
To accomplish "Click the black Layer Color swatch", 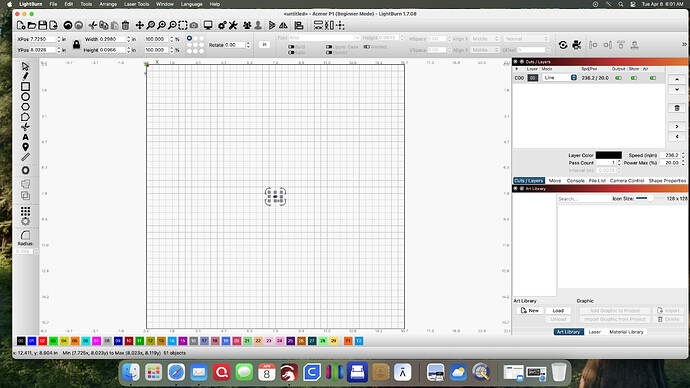I will click(609, 155).
